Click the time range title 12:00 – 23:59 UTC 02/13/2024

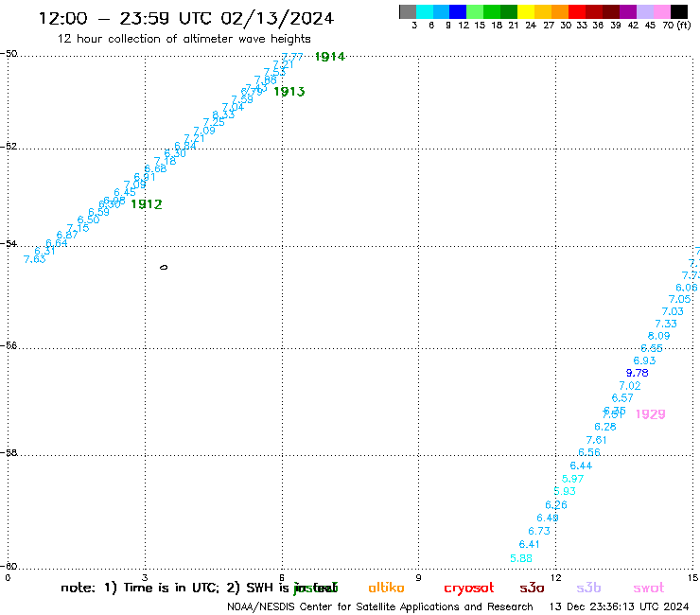[x=185, y=19]
